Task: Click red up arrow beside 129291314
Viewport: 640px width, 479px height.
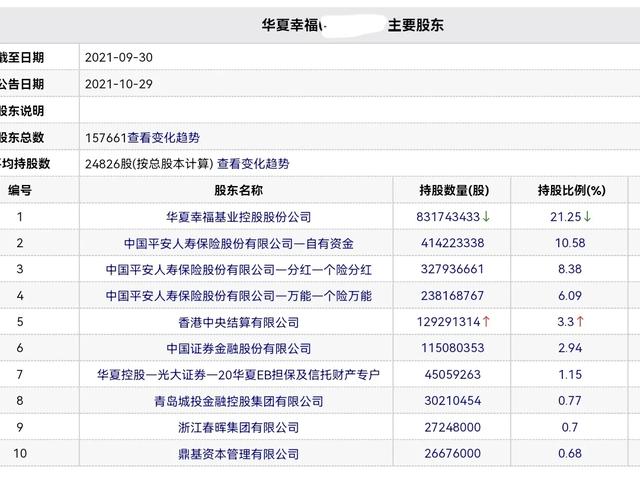Action: click(486, 322)
